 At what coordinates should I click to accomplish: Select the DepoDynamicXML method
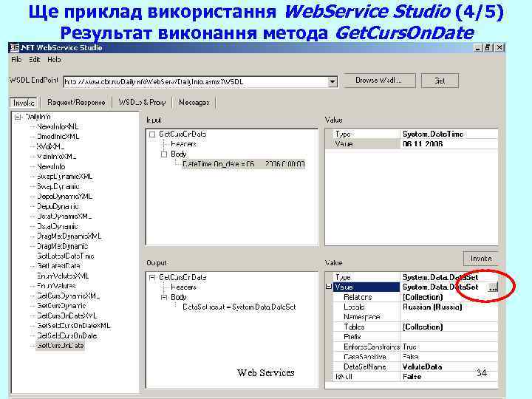point(64,197)
